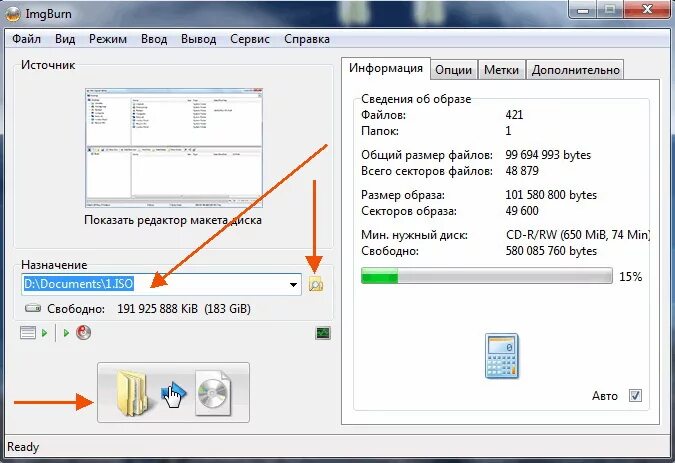Click the '421' files count value
Screen dimensions: 675x463
(x=514, y=115)
